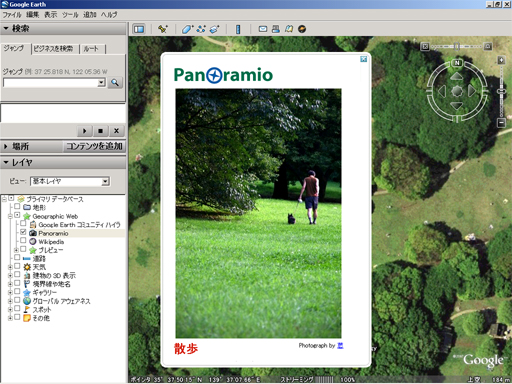
Task: Open the ジャンプ input history dropdown
Action: [102, 82]
